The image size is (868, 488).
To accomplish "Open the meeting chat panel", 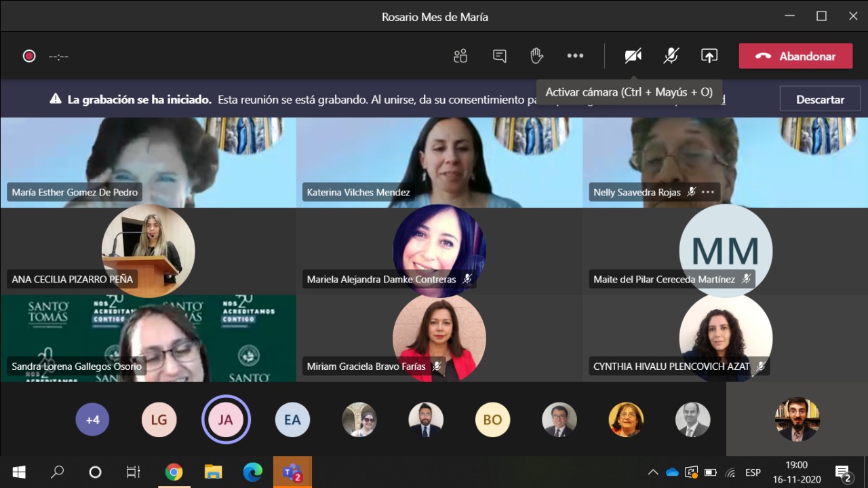I will 500,56.
